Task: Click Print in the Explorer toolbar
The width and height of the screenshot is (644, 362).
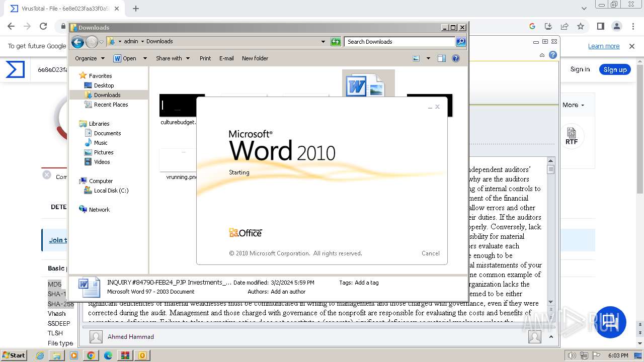Action: click(x=205, y=58)
